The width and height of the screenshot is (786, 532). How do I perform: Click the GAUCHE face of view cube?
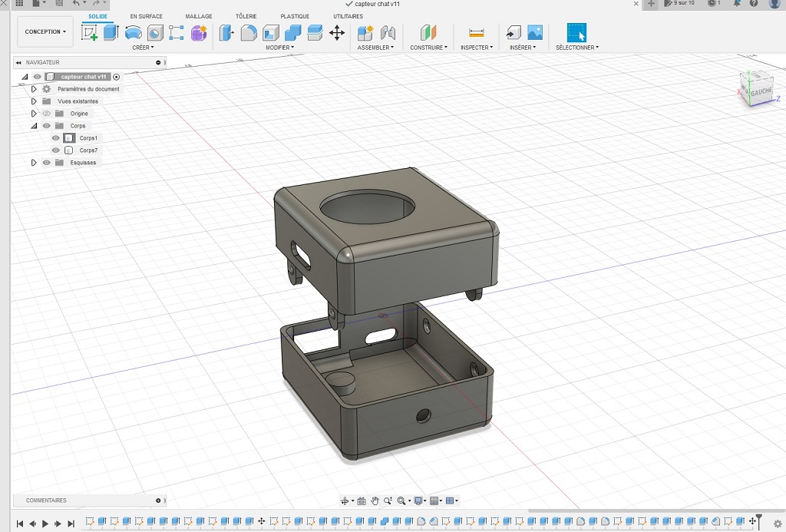coord(759,91)
